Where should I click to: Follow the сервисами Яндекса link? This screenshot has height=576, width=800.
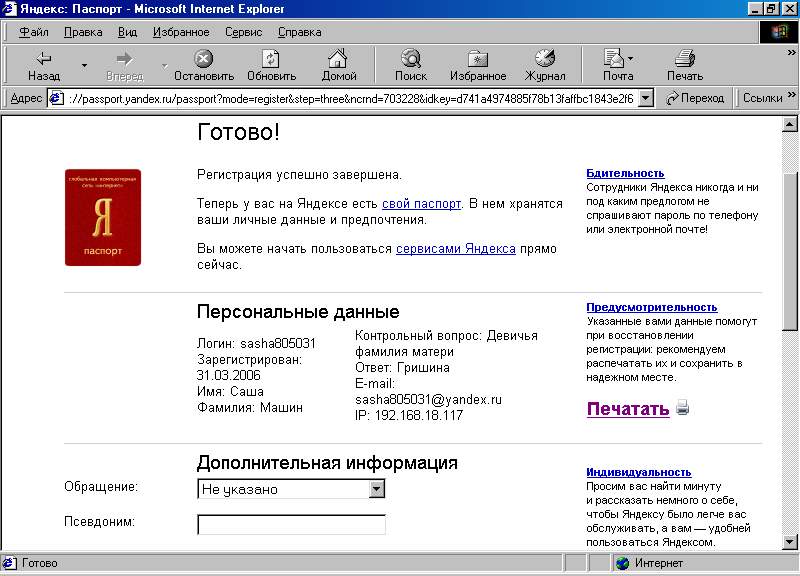[x=456, y=248]
